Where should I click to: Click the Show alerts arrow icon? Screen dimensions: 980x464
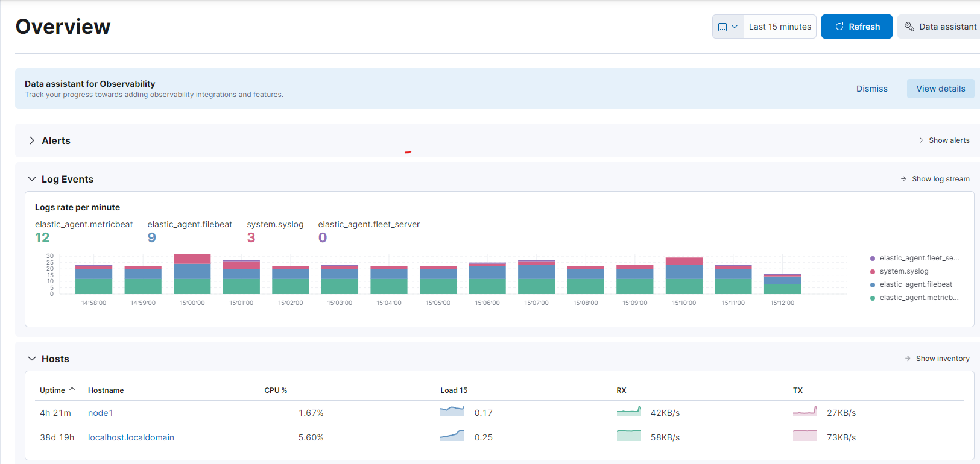click(x=920, y=140)
